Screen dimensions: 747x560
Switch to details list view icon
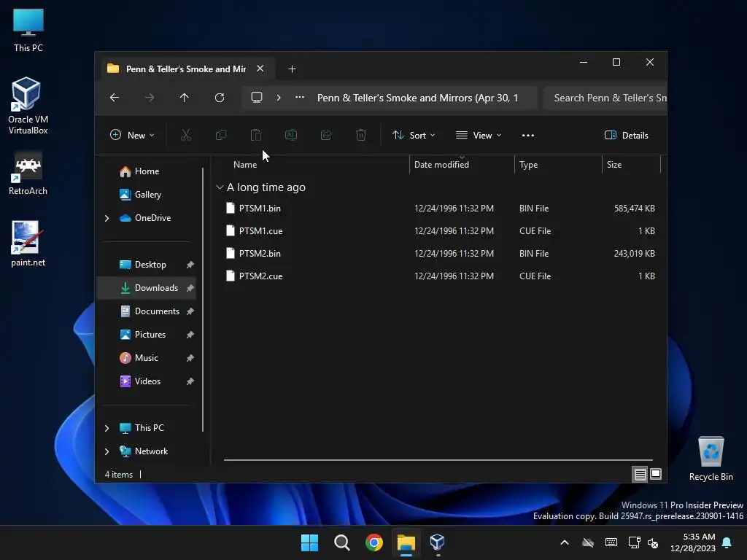pos(640,474)
